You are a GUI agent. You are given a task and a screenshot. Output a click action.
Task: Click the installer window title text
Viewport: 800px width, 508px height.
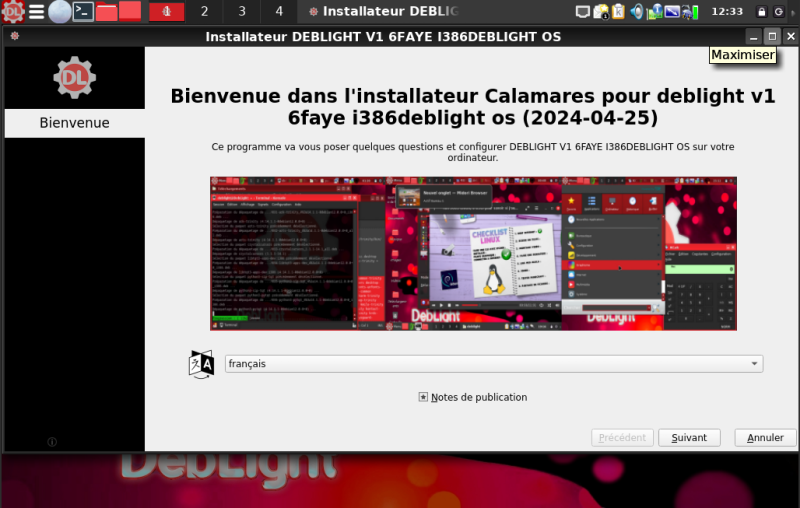(383, 37)
